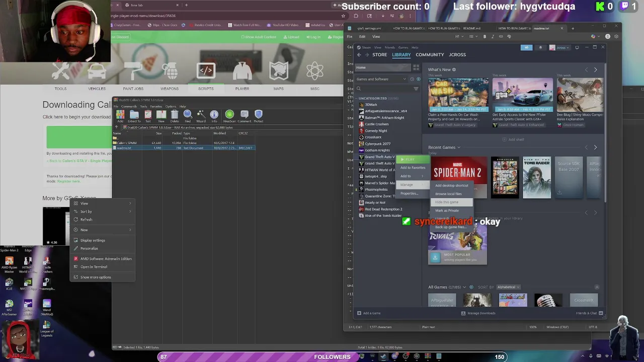Viewport: 644px width, 362px height.
Task: Collapse the UNCATEGORIZED game list
Action: (x=357, y=98)
